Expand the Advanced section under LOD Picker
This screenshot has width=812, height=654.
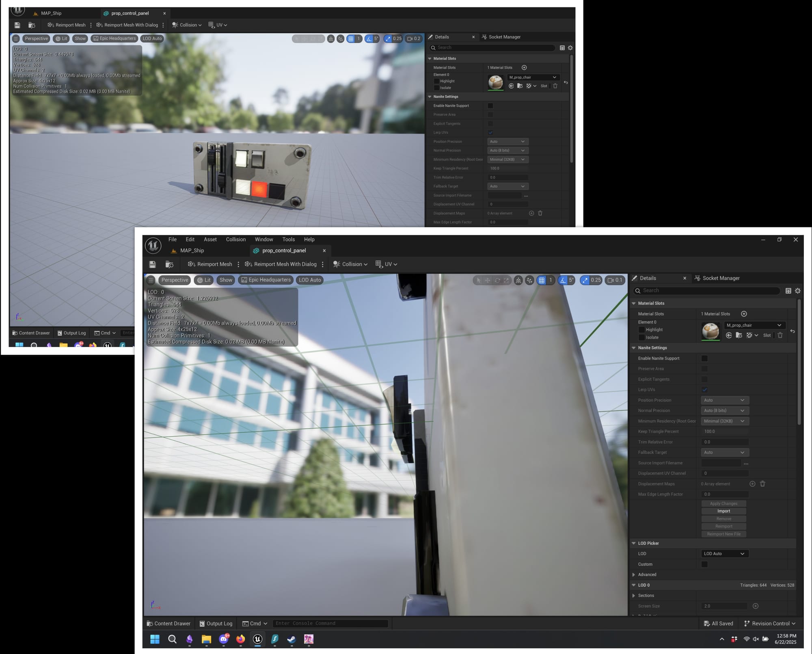coord(634,575)
